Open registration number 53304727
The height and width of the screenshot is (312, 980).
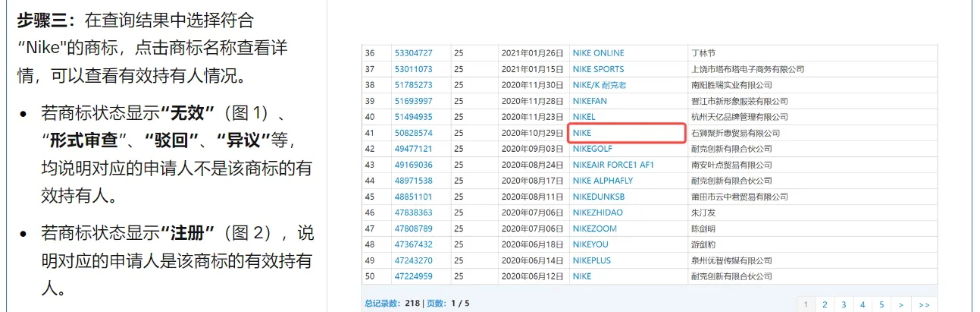tap(413, 53)
